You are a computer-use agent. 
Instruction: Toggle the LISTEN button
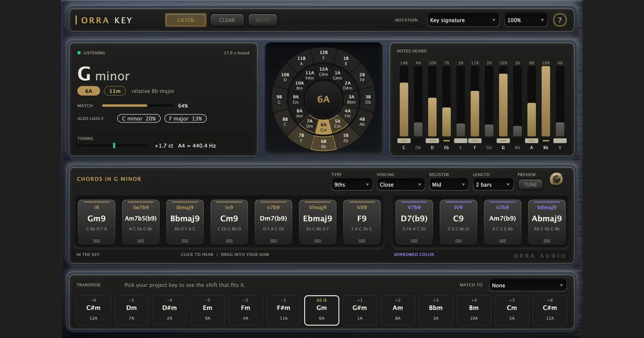pyautogui.click(x=186, y=20)
